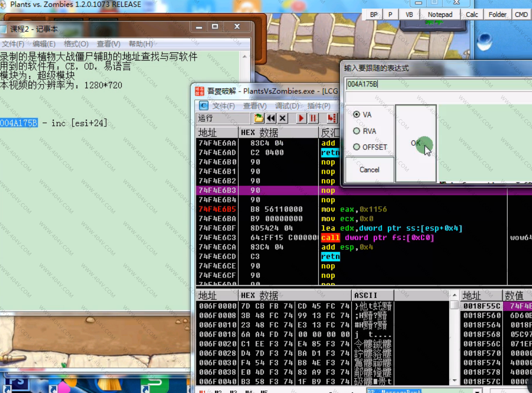The width and height of the screenshot is (532, 393).
Task: Select the OFFSET radio button
Action: [357, 147]
